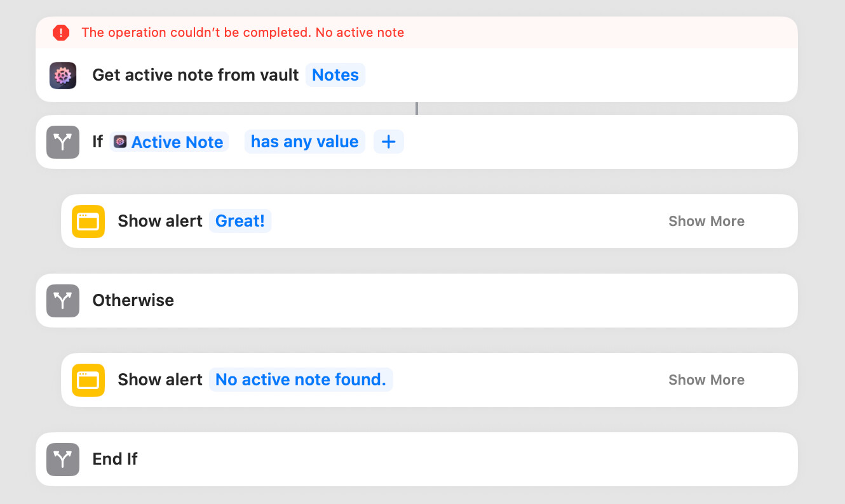The image size is (845, 504).
Task: Open the Notes vault selector
Action: (335, 75)
